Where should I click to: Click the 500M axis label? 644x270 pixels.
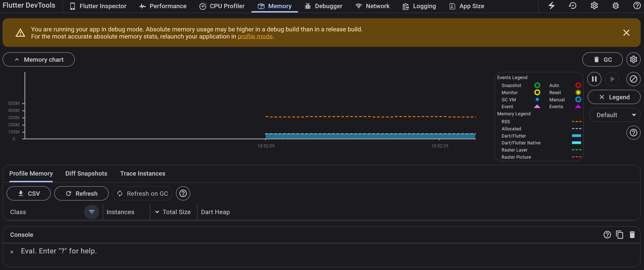14,103
